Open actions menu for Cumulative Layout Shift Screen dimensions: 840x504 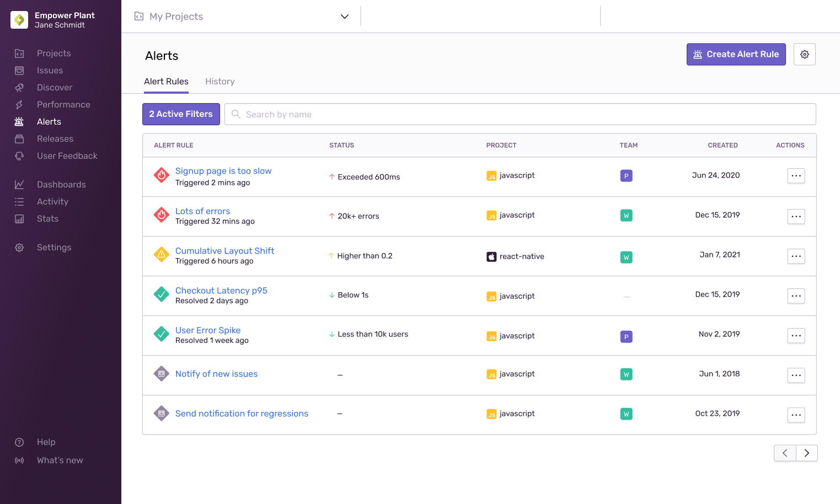796,256
